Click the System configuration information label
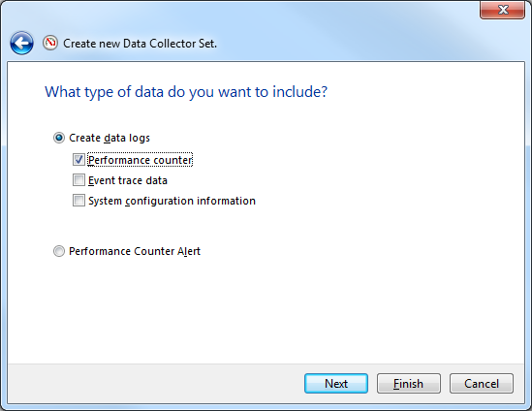 [172, 201]
